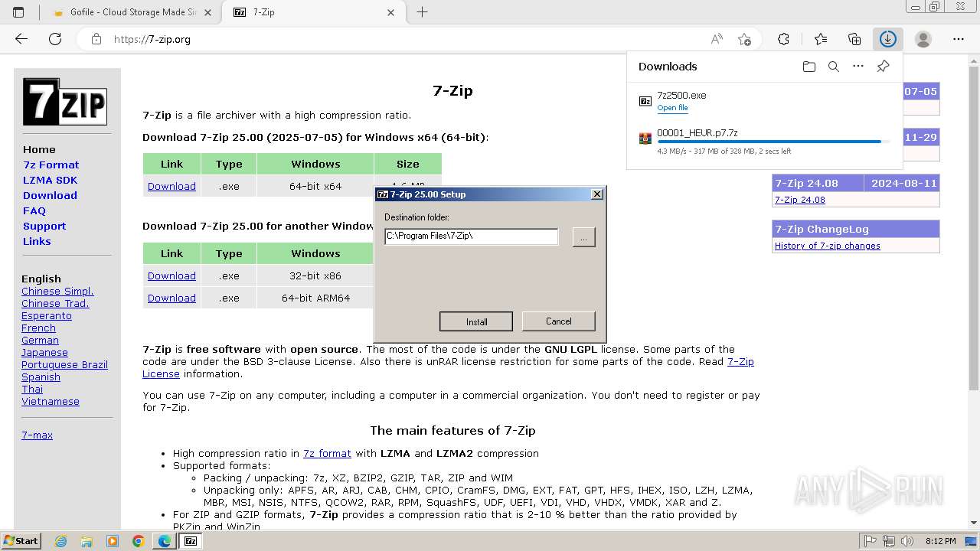Click the Install button in setup dialog
The image size is (980, 551).
click(x=476, y=321)
